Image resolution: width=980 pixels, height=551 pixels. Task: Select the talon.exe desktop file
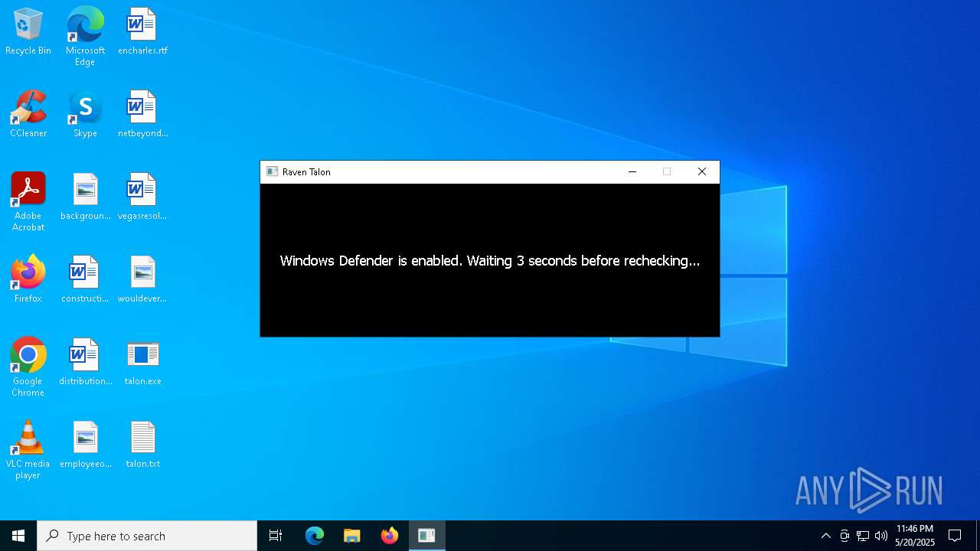pyautogui.click(x=142, y=362)
